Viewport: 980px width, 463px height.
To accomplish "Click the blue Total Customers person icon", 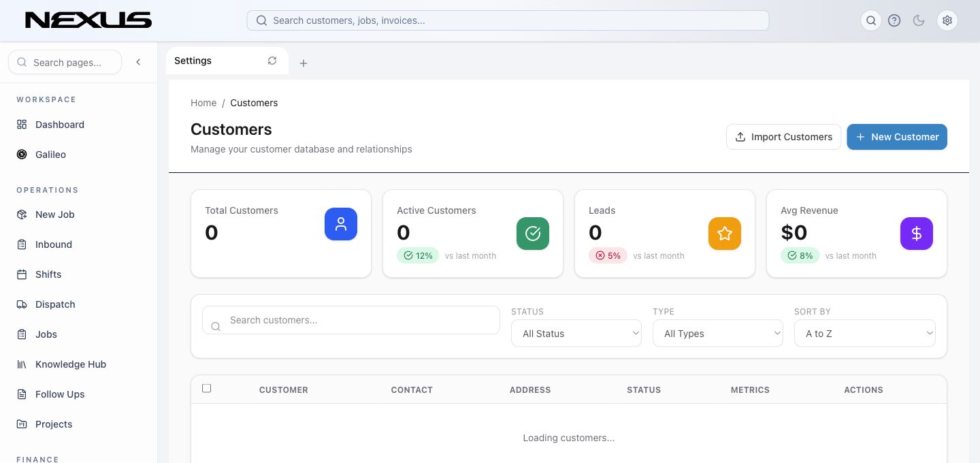I will click(341, 224).
